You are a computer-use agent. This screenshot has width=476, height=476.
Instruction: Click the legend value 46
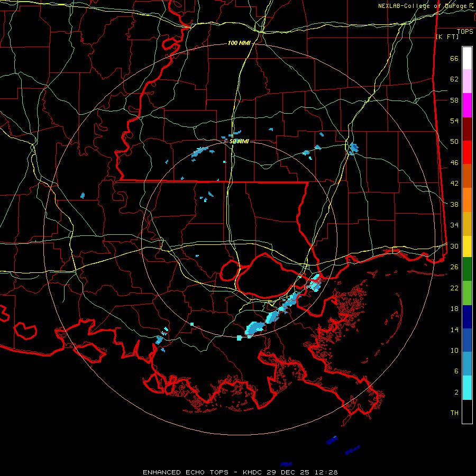(x=454, y=163)
